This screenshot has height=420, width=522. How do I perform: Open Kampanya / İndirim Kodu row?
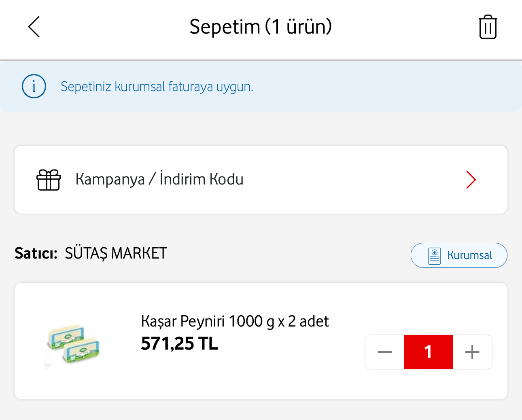pos(261,180)
